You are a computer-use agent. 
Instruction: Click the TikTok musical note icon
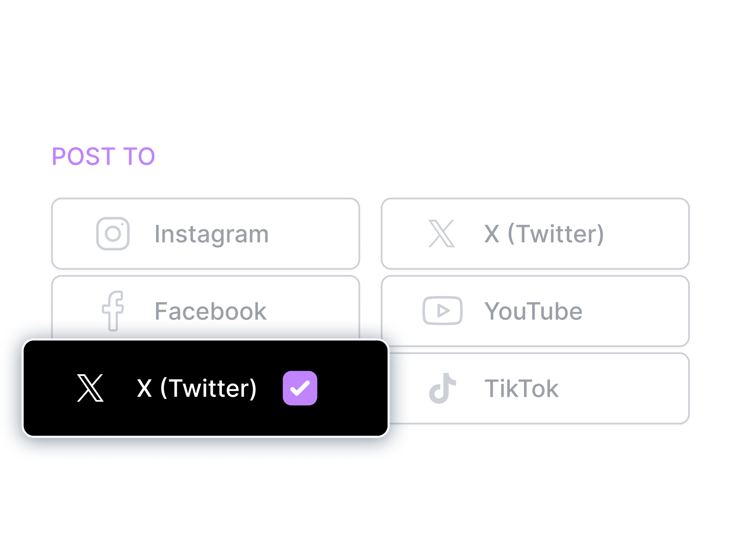click(443, 388)
